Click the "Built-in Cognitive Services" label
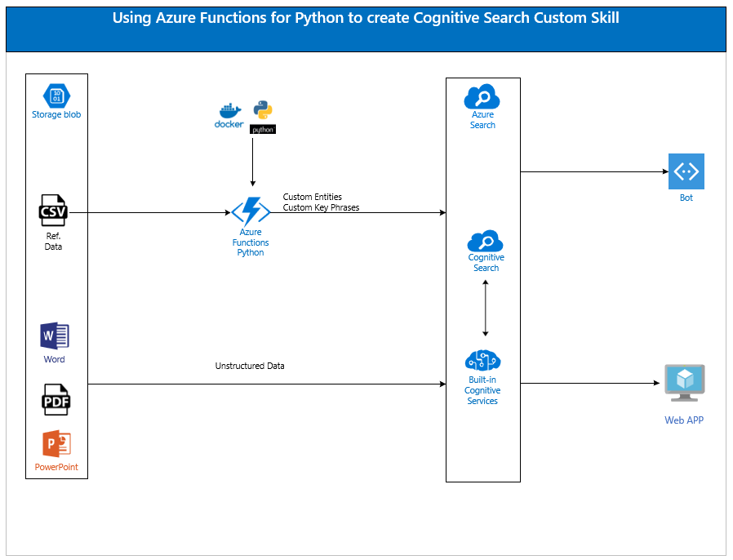 482,390
